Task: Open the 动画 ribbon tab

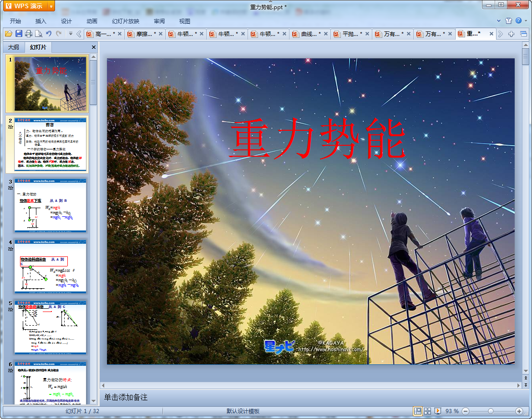Action: pyautogui.click(x=91, y=21)
